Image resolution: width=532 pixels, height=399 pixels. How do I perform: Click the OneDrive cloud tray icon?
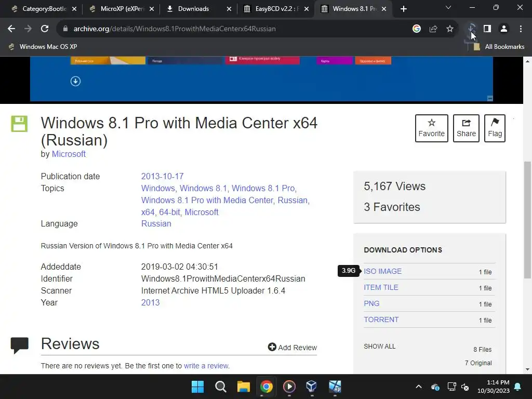pyautogui.click(x=435, y=387)
